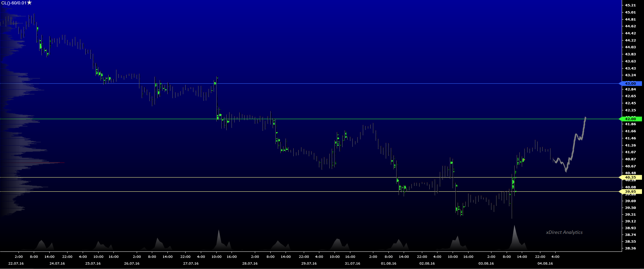The width and height of the screenshot is (644, 269).
Task: Click the 04.08.16 date label on the time axis
Action: (545, 263)
